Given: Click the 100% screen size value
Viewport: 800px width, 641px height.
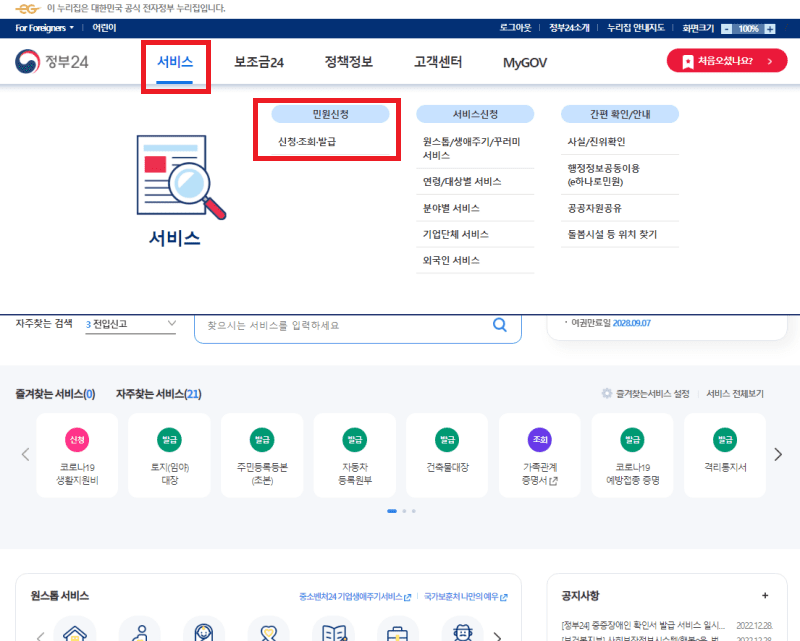Looking at the screenshot, I should pos(748,29).
